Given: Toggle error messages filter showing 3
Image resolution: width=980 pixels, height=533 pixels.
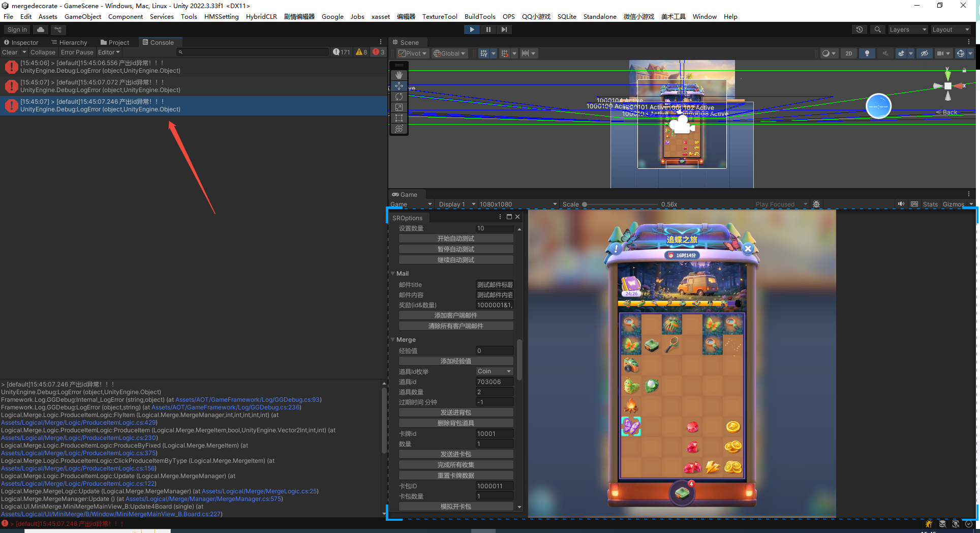Looking at the screenshot, I should point(379,52).
